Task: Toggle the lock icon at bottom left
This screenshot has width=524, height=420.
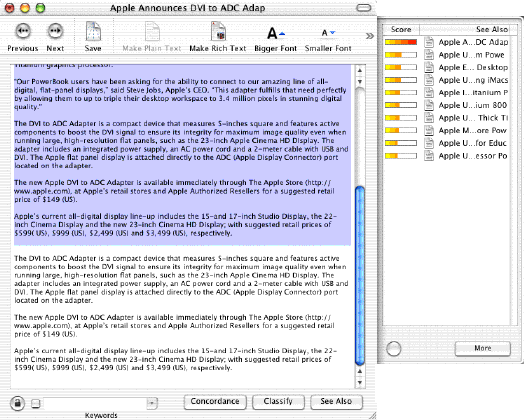Action: click(17, 403)
